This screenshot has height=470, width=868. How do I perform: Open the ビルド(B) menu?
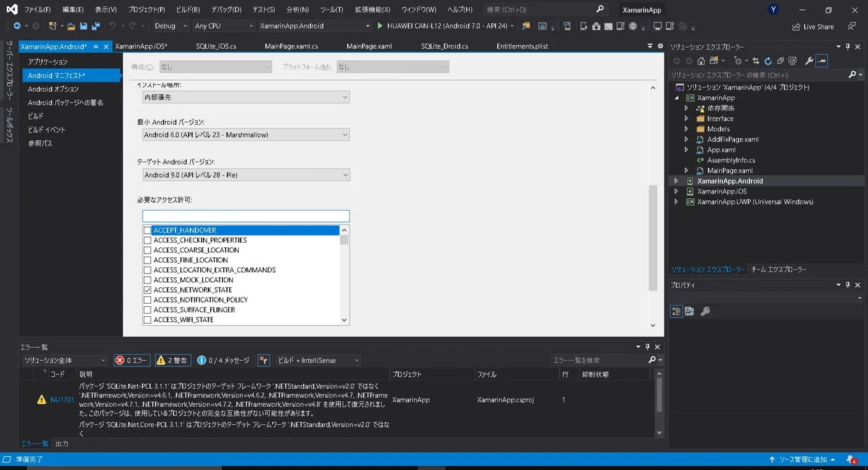coord(188,9)
